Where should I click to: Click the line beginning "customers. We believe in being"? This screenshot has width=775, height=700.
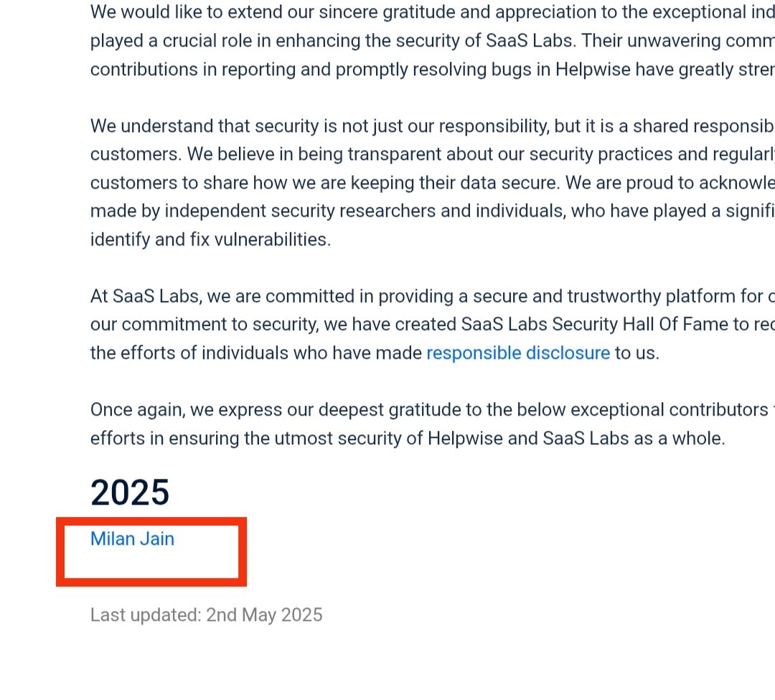[x=433, y=154]
